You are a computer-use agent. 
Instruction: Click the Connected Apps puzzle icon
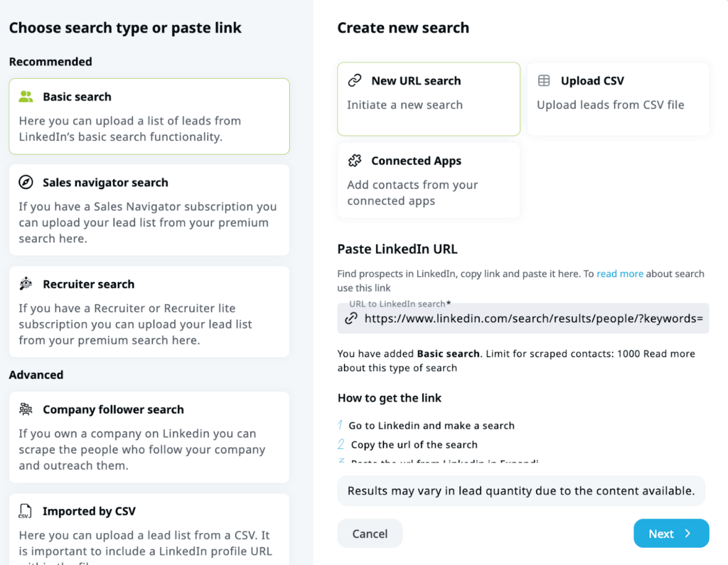(355, 161)
